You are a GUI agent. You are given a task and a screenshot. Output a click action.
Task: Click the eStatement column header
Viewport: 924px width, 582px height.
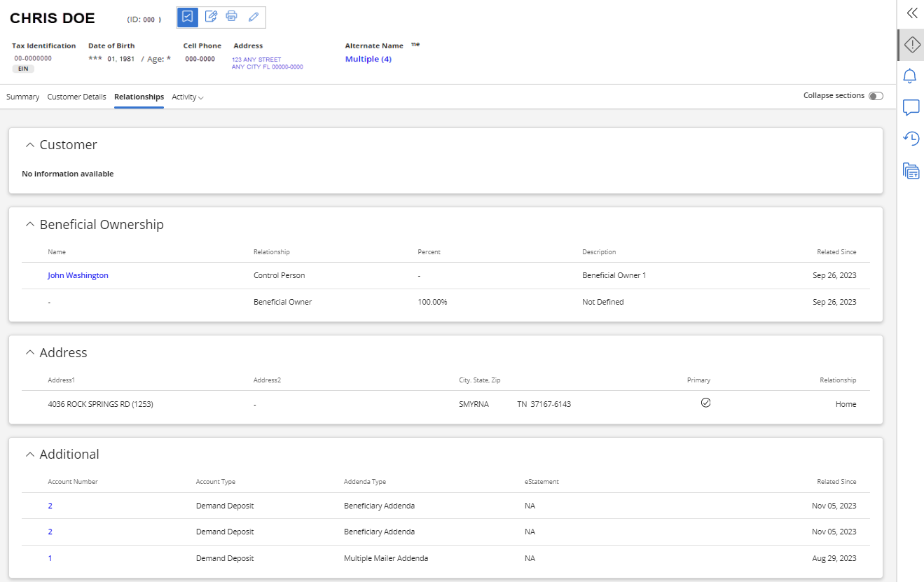(542, 482)
